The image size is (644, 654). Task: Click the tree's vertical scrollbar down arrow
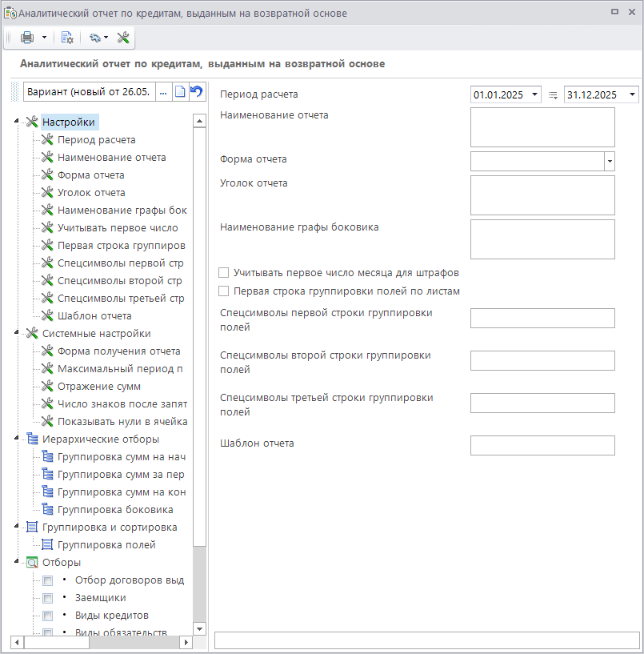click(199, 629)
